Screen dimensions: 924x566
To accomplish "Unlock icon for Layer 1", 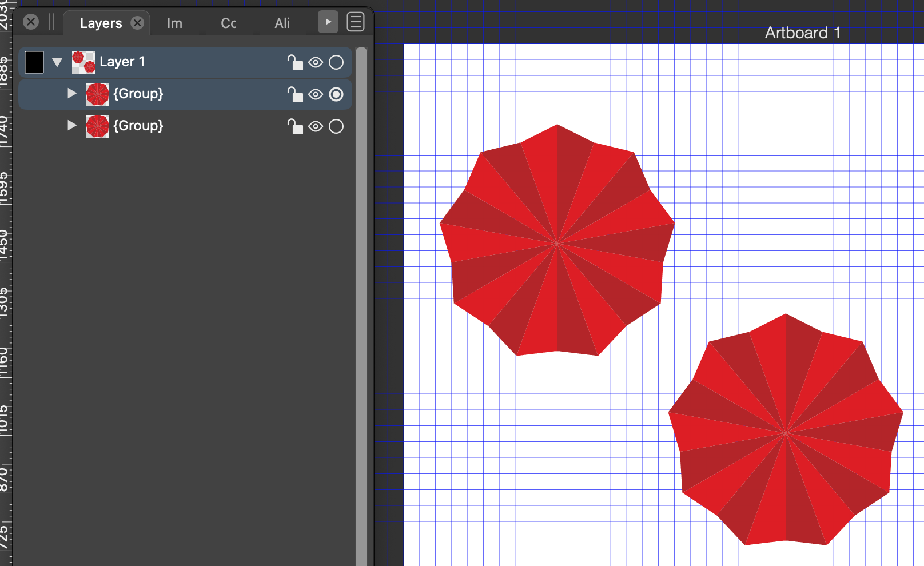I will (x=294, y=62).
